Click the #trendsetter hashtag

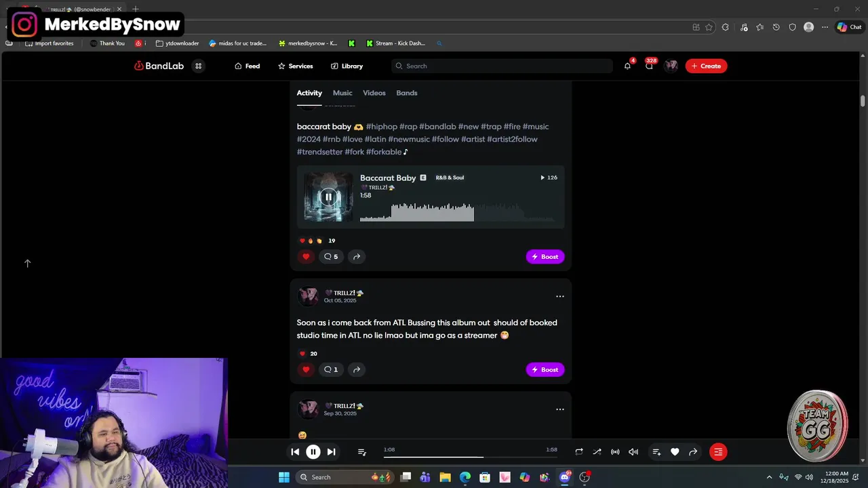pos(319,152)
